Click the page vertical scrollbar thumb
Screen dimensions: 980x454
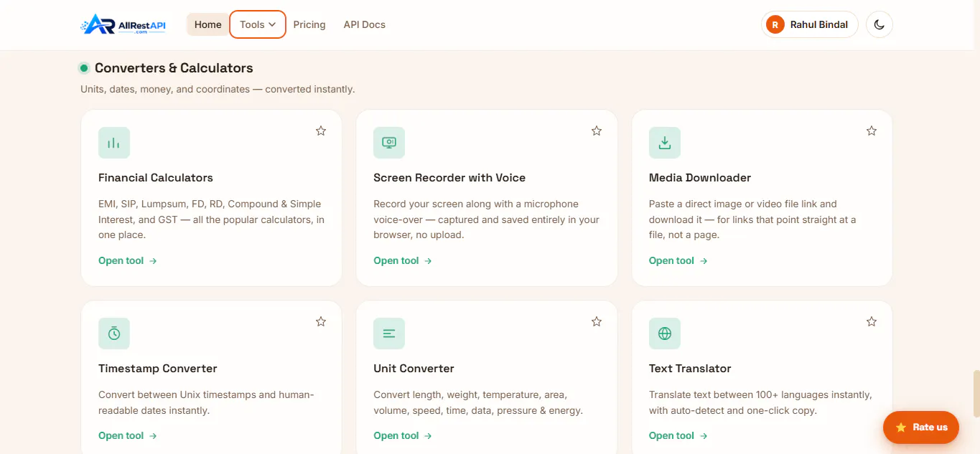tap(976, 394)
